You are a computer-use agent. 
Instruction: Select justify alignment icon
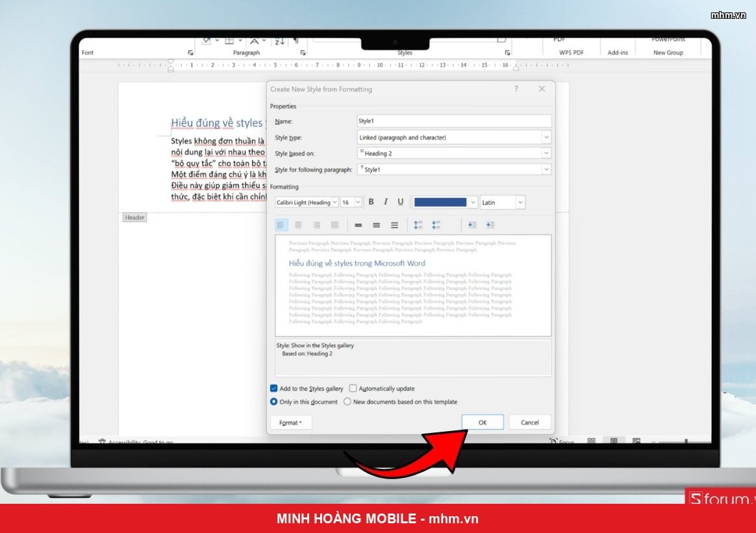tap(334, 225)
